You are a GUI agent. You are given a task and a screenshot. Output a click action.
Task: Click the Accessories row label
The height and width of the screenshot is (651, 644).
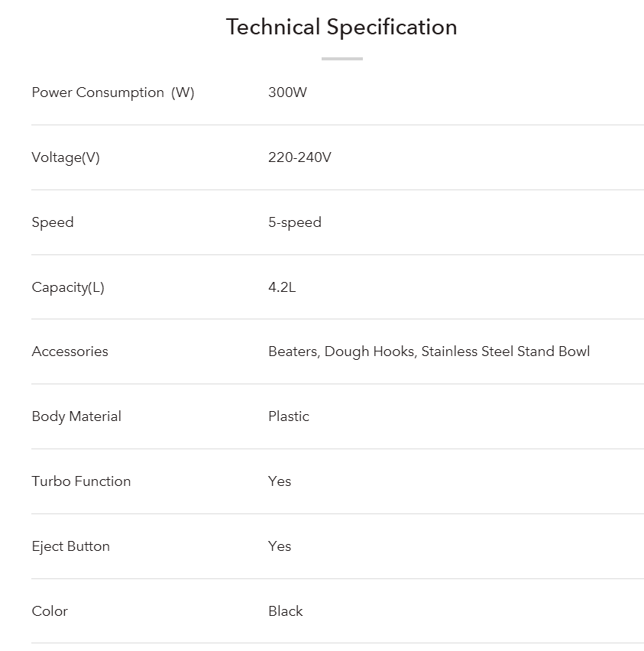(x=70, y=351)
